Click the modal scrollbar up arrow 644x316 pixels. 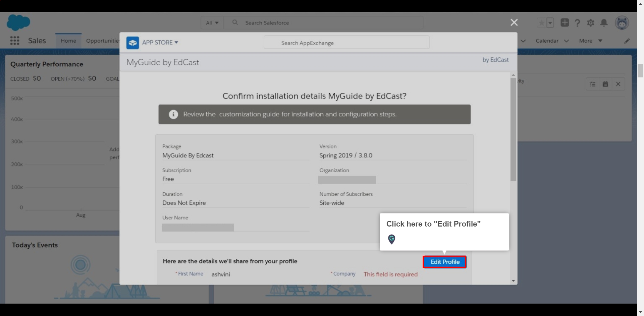coord(513,75)
